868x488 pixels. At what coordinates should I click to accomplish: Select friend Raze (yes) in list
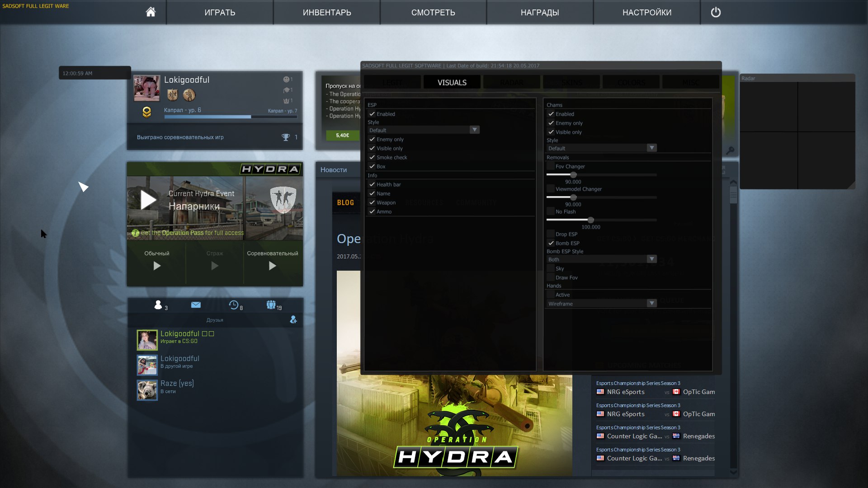click(x=177, y=384)
